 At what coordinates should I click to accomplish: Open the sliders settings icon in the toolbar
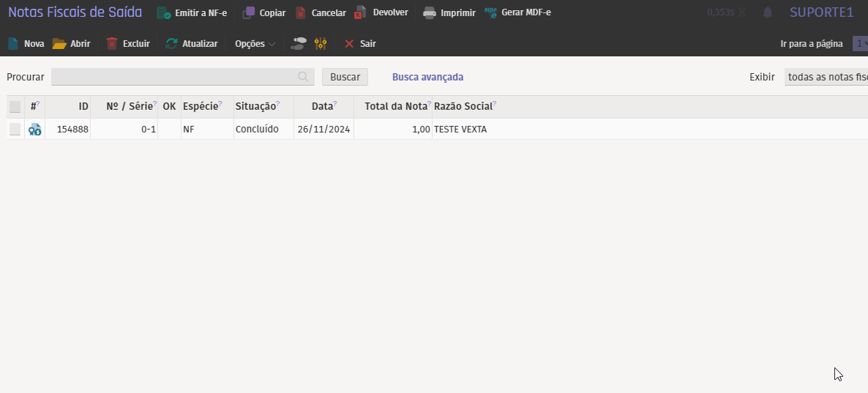pyautogui.click(x=321, y=44)
